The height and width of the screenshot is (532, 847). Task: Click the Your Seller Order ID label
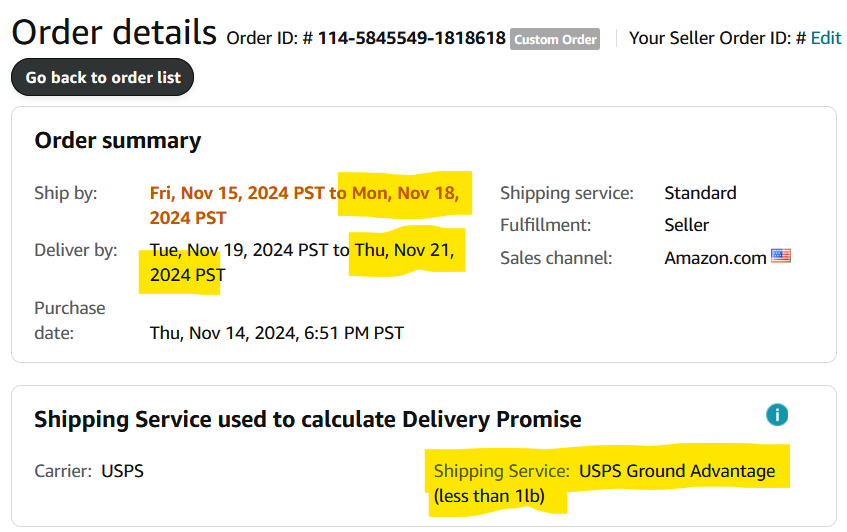(717, 38)
